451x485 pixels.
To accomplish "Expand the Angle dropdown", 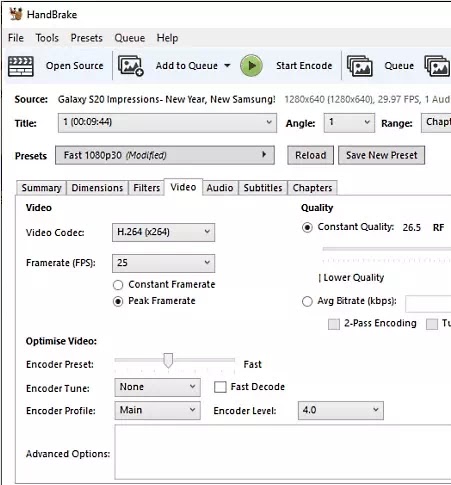I will click(349, 123).
